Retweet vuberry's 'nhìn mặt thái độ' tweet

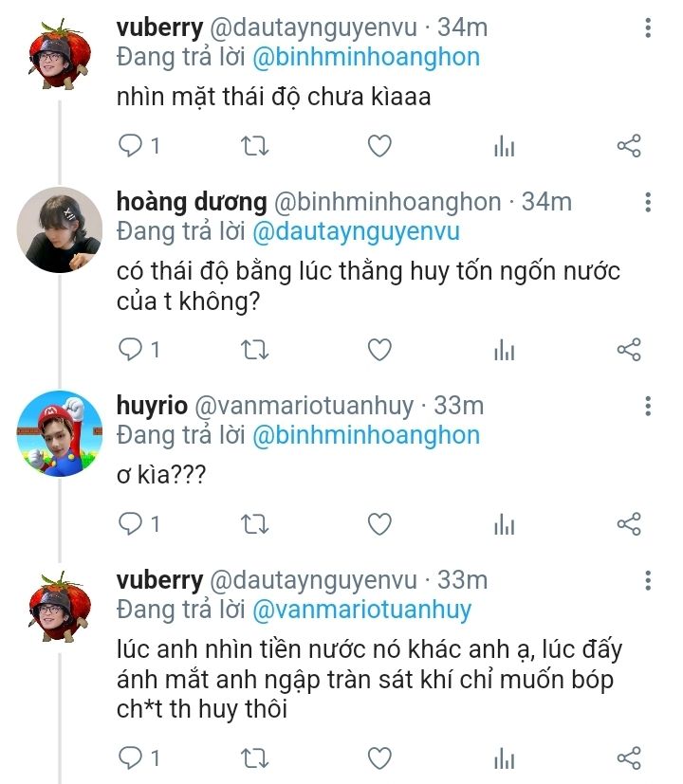pyautogui.click(x=256, y=146)
